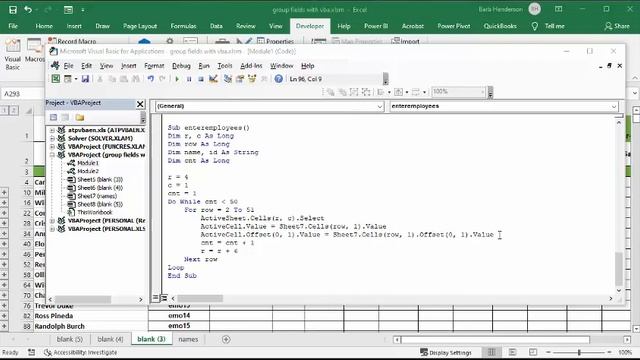Expand Solver (SOLVER.XLAM) project node
The image size is (640, 360).
pyautogui.click(x=52, y=138)
